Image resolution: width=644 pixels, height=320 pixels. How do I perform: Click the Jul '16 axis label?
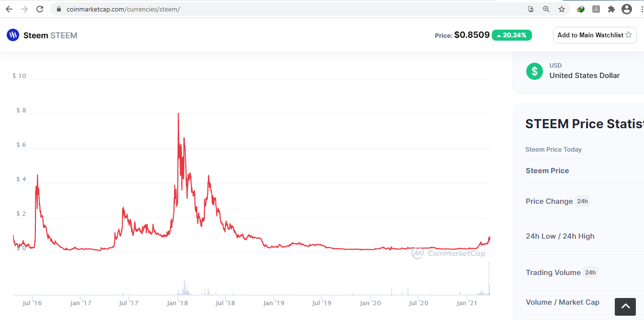[32, 303]
